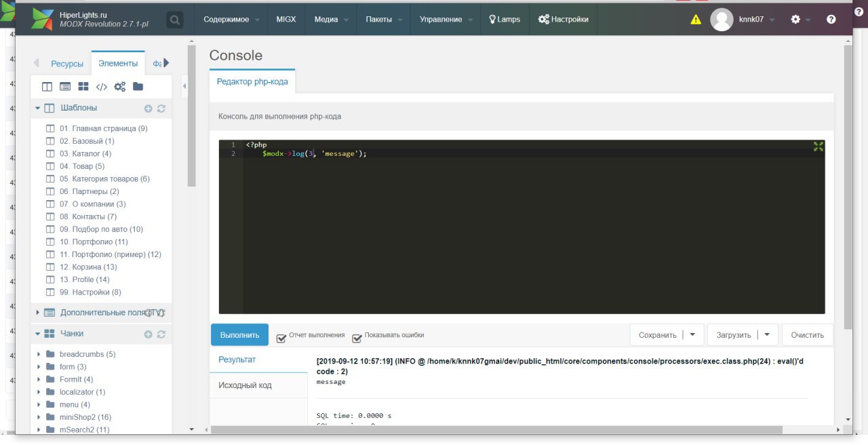Open the Lamps menu item
This screenshot has width=868, height=445.
point(505,20)
